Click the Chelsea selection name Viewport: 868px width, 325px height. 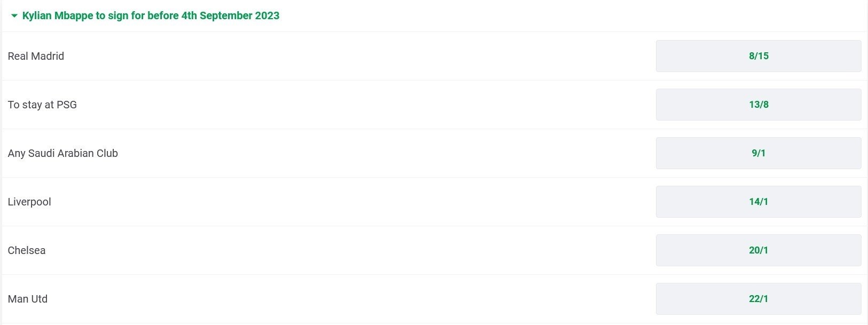coord(27,250)
